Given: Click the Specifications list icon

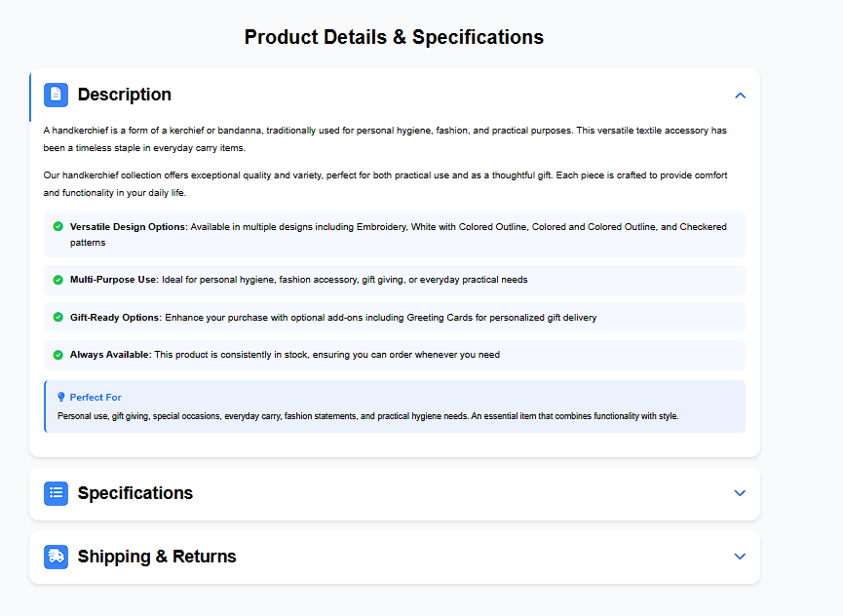Looking at the screenshot, I should (x=56, y=493).
